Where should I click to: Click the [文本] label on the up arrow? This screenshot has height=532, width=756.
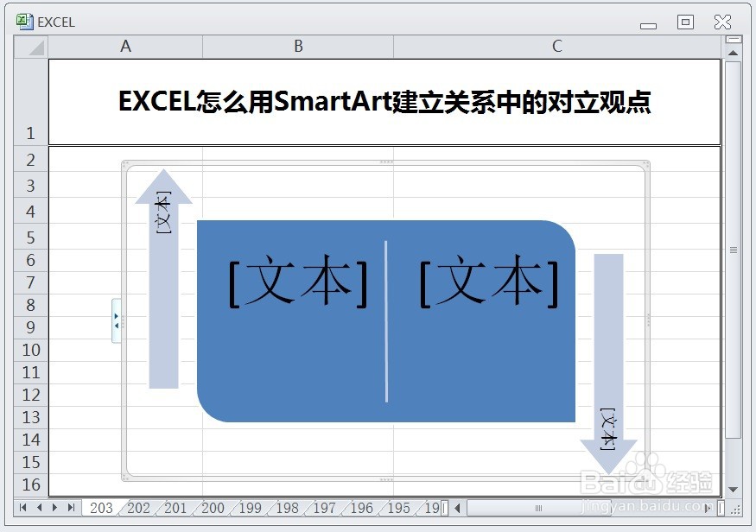click(163, 212)
